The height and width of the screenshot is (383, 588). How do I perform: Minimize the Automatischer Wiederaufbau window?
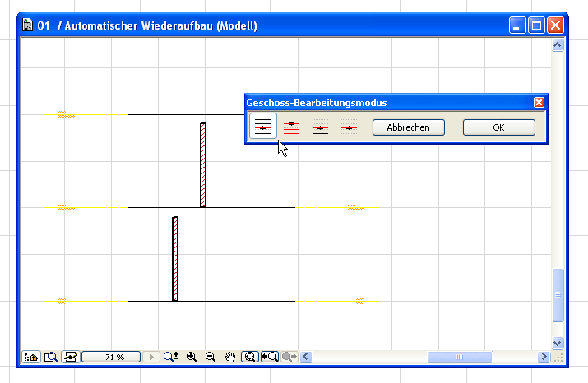click(x=517, y=25)
